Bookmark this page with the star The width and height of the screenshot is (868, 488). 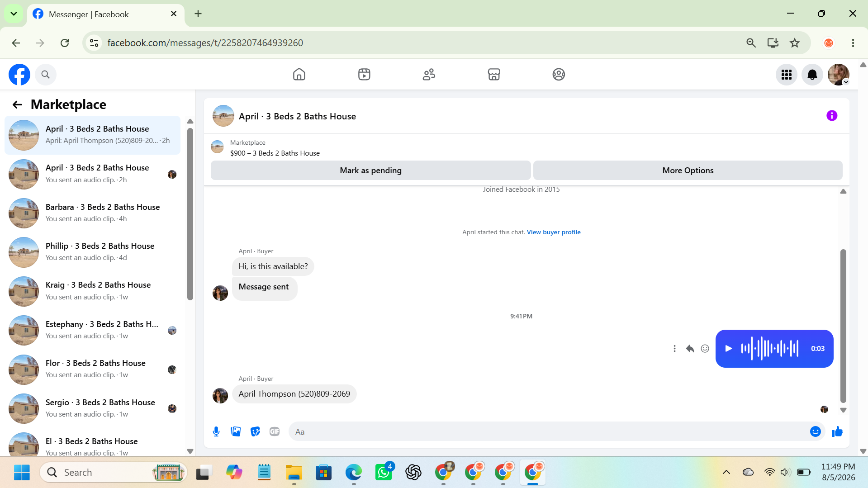795,43
